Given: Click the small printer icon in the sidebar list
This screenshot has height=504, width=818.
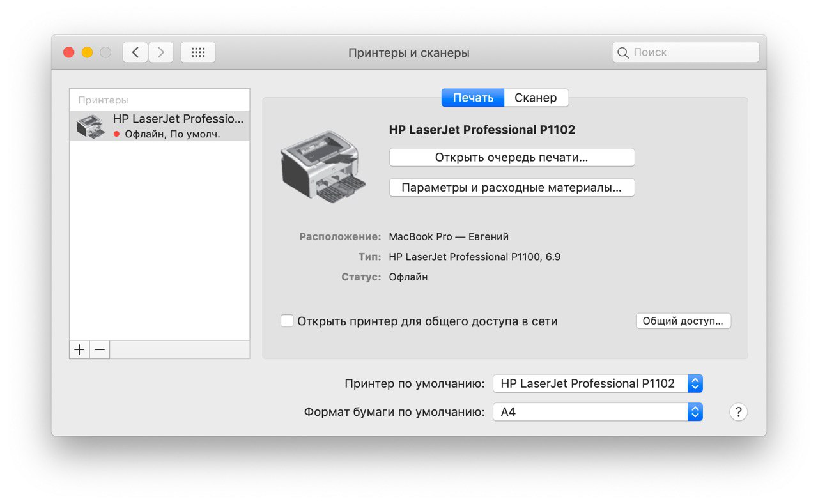Looking at the screenshot, I should [90, 126].
